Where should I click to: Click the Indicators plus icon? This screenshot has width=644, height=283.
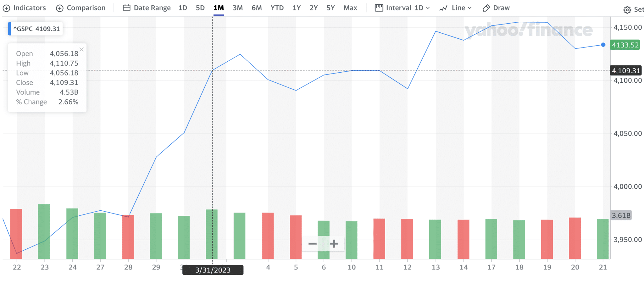coord(7,8)
